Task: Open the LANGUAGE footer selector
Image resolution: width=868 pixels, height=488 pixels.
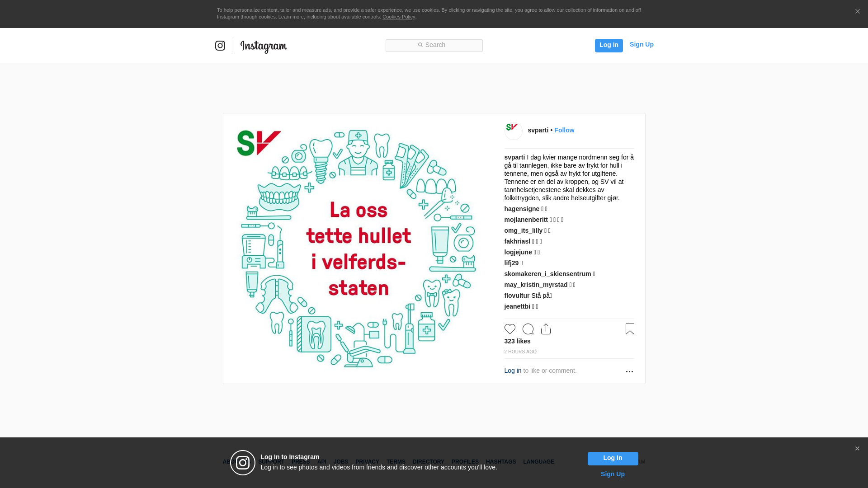Action: 539,462
